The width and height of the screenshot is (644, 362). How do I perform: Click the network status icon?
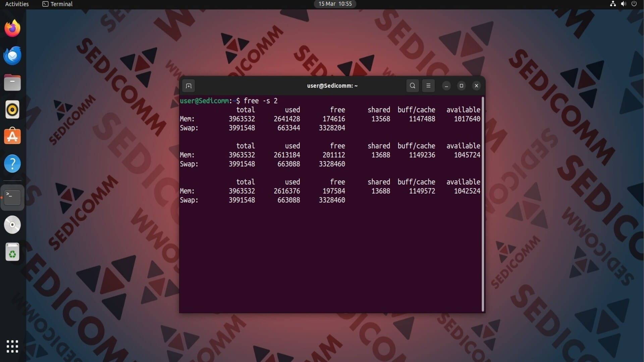[613, 4]
